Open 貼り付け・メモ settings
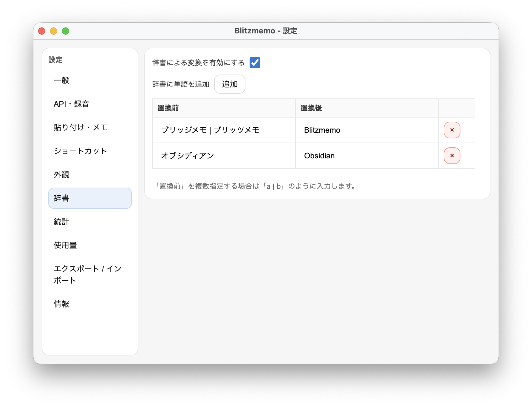The image size is (532, 408). pos(81,127)
